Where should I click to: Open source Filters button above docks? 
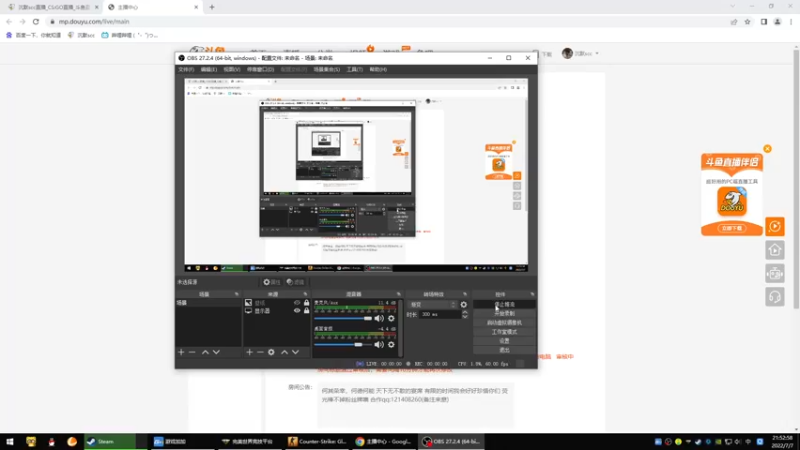click(295, 282)
